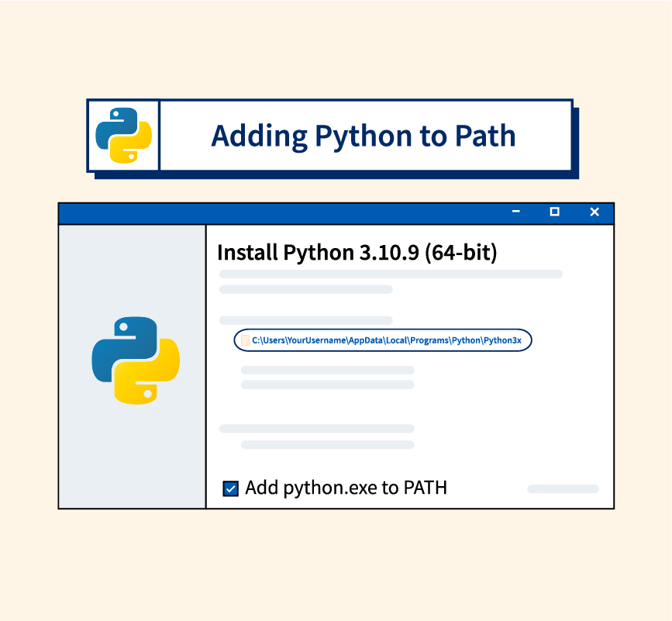Click the second indented gray line below install path
Viewport: 672px width, 621px height.
point(327,385)
